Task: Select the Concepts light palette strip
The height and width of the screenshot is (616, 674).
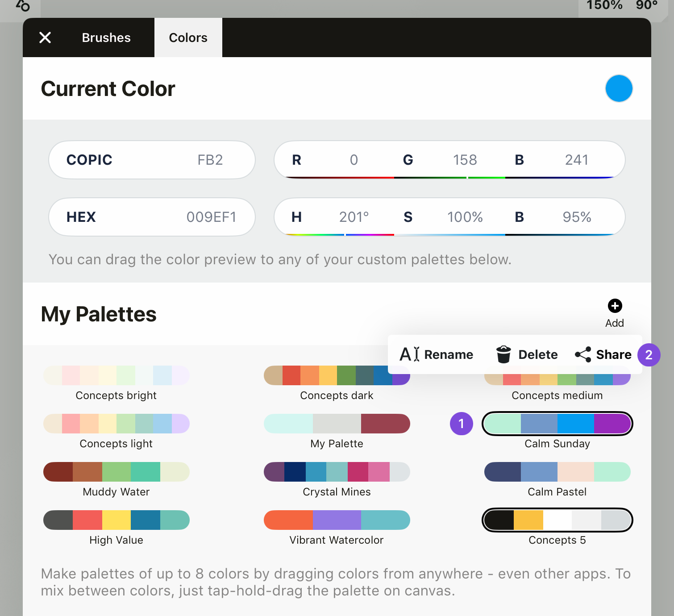Action: 116,424
